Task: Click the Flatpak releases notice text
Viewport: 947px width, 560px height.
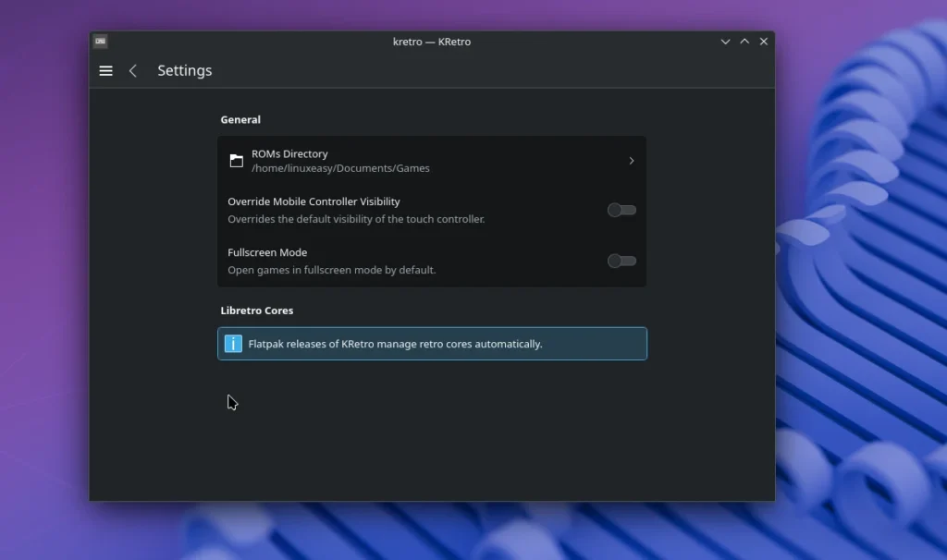Action: (x=395, y=344)
